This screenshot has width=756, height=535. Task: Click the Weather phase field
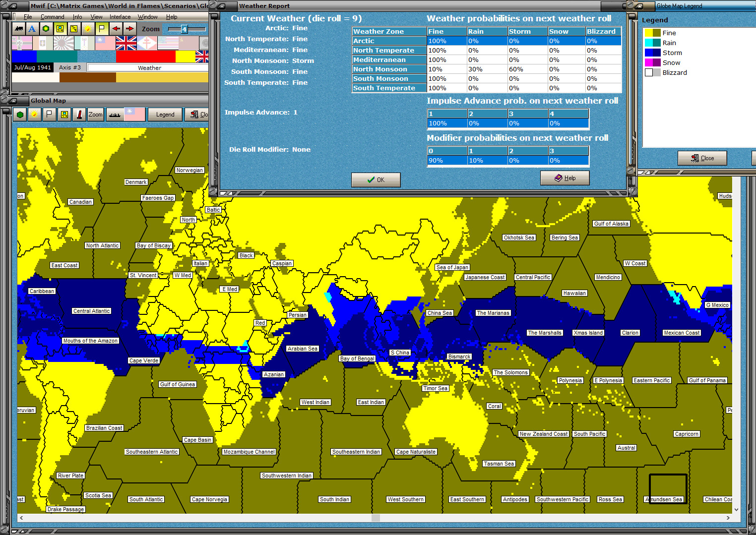[149, 67]
